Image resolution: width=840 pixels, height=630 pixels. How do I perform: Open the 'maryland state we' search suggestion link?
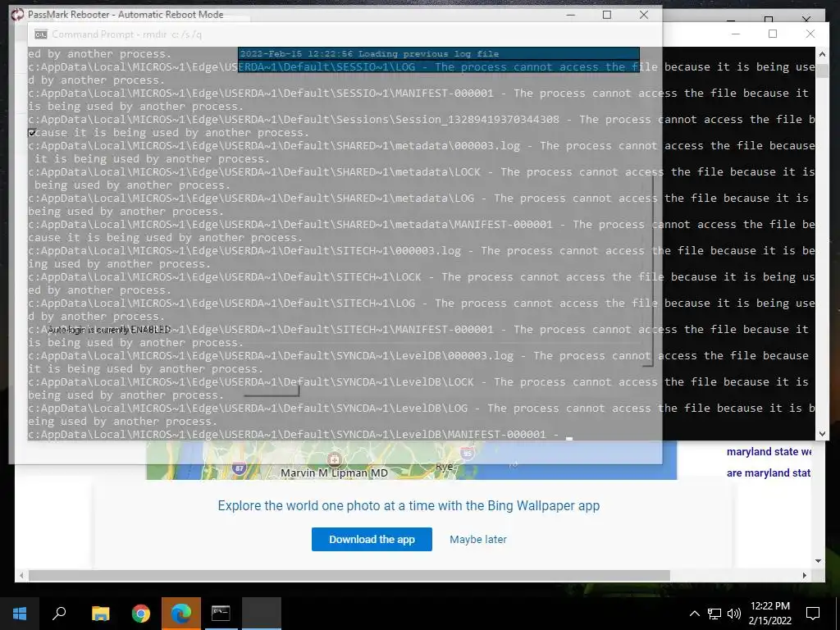point(769,452)
